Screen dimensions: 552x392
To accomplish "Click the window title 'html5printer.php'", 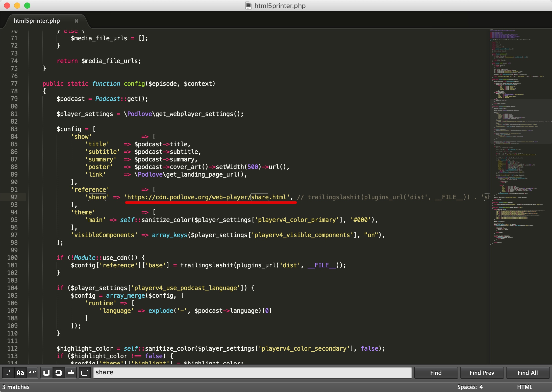I will pos(280,6).
